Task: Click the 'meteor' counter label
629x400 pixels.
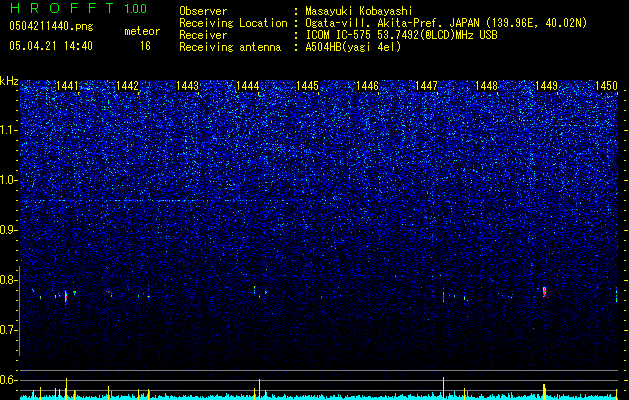Action: tap(142, 31)
